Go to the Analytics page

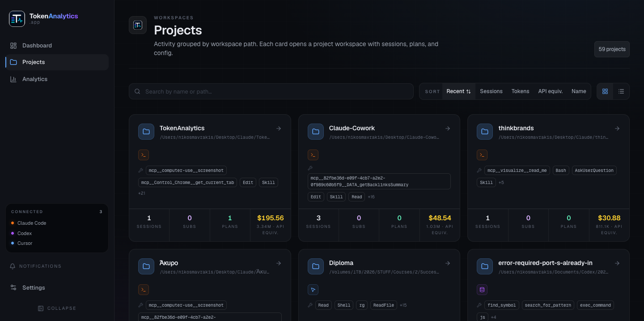(x=57, y=79)
